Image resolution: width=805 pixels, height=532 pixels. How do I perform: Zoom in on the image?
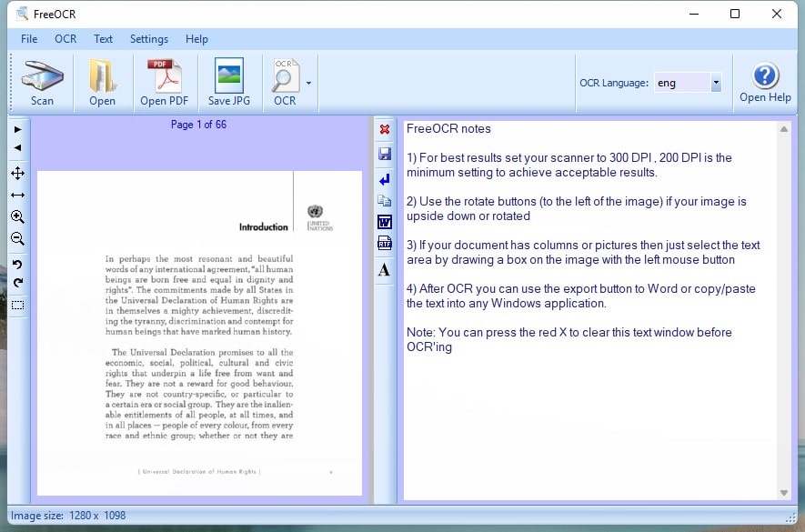pyautogui.click(x=18, y=216)
